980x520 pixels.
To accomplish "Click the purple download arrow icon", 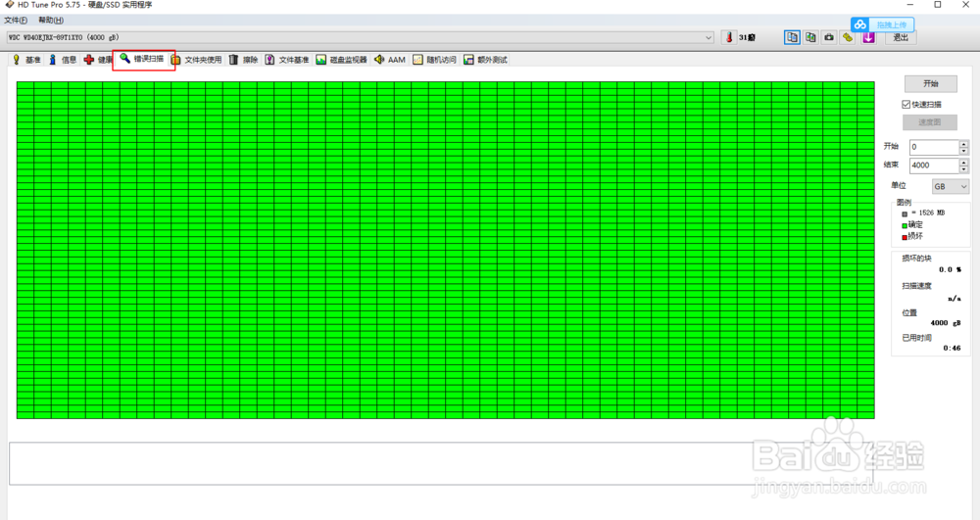I will click(868, 37).
